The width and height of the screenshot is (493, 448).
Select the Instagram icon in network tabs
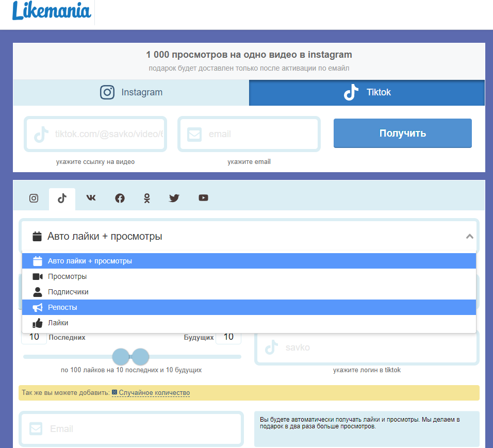(x=34, y=198)
